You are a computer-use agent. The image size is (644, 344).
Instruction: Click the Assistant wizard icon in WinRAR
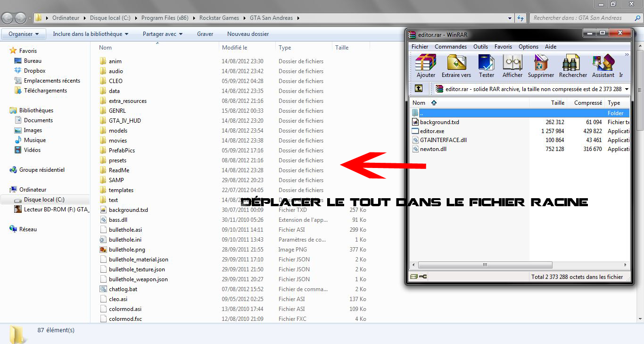click(603, 62)
